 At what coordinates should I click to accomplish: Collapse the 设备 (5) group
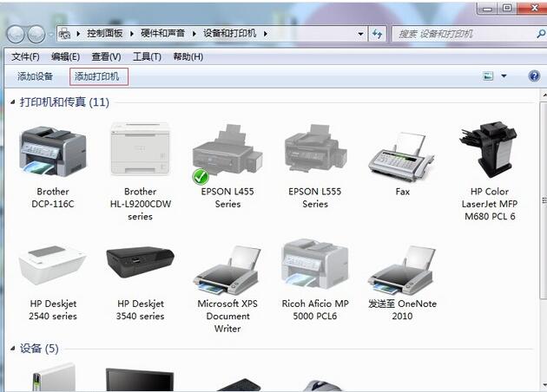[13, 348]
